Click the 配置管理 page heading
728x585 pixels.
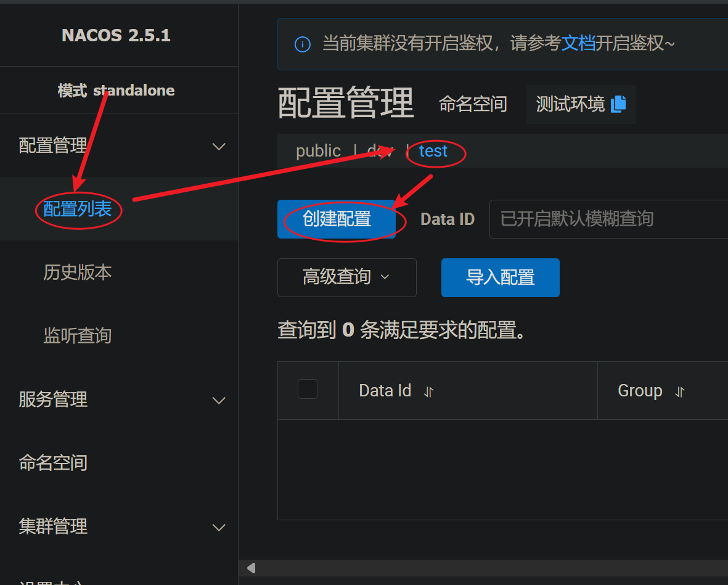(x=345, y=103)
